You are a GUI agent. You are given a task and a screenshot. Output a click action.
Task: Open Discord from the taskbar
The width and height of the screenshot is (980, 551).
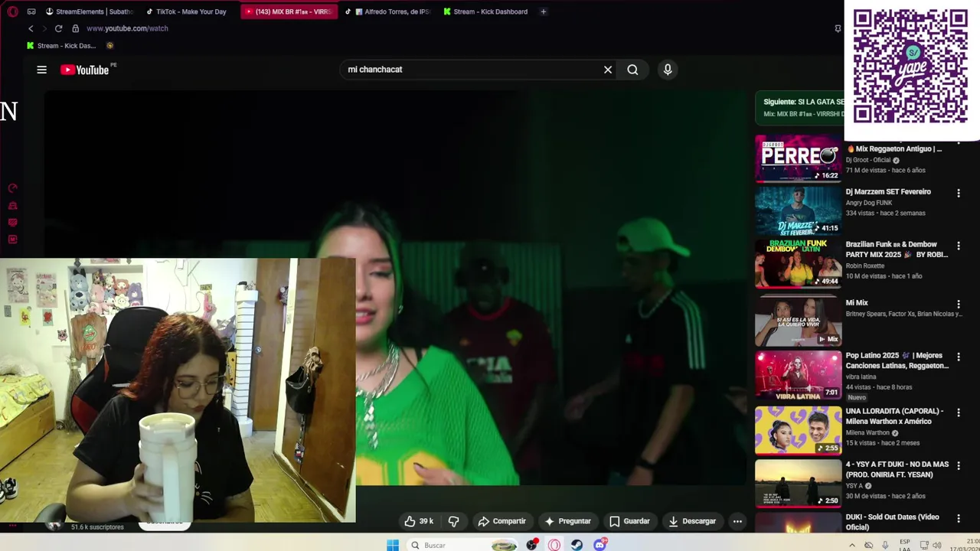599,545
